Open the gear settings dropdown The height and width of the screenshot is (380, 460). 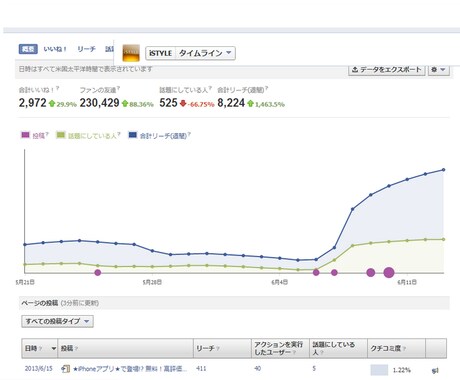pos(438,69)
